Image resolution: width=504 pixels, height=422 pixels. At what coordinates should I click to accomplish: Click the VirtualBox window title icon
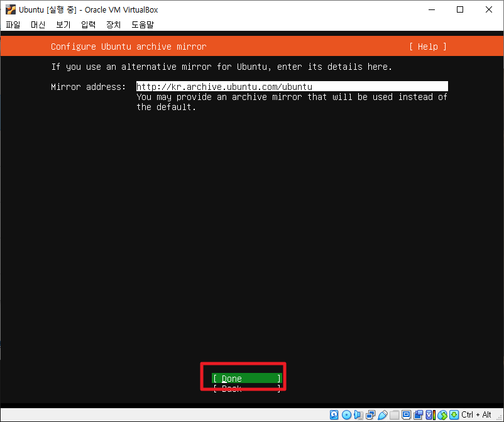point(11,9)
